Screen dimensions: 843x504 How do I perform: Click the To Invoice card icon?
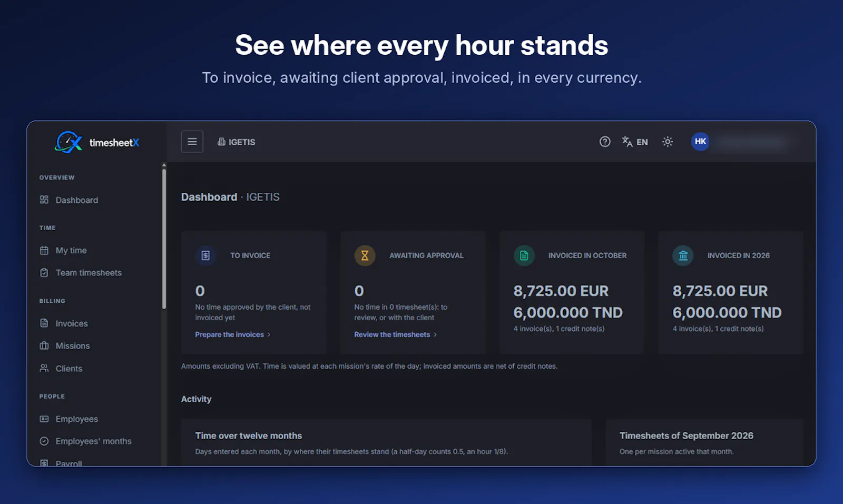click(x=205, y=255)
